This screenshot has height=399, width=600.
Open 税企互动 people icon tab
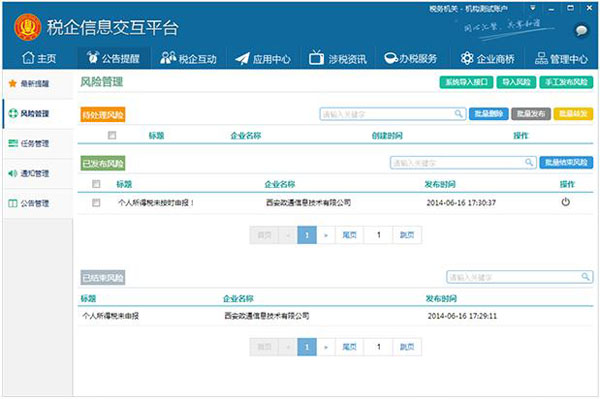click(188, 58)
